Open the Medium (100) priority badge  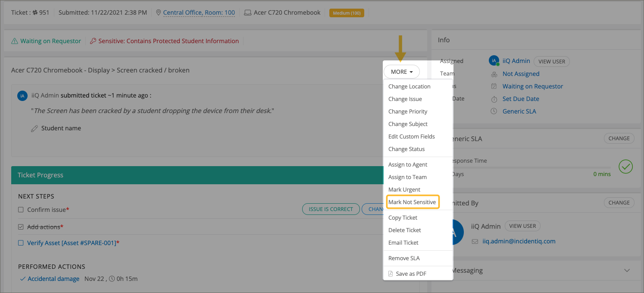pyautogui.click(x=347, y=13)
